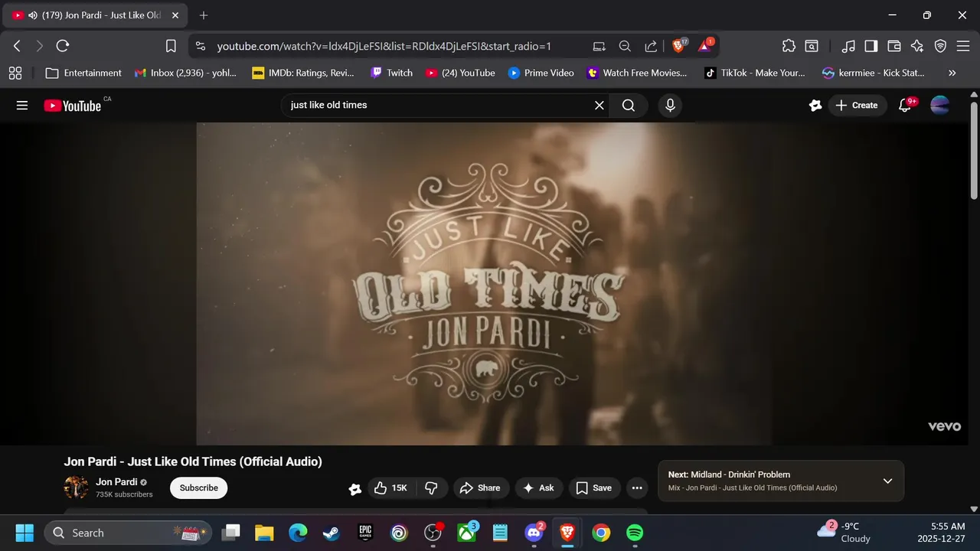The width and height of the screenshot is (980, 551).
Task: Open the Entertainment bookmarks folder
Action: [x=83, y=73]
